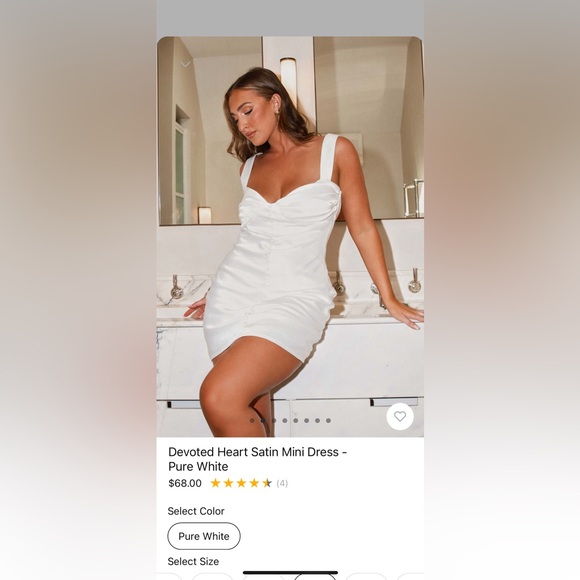The image size is (580, 580).
Task: Tap the half-filled fifth rating star
Action: tap(267, 483)
